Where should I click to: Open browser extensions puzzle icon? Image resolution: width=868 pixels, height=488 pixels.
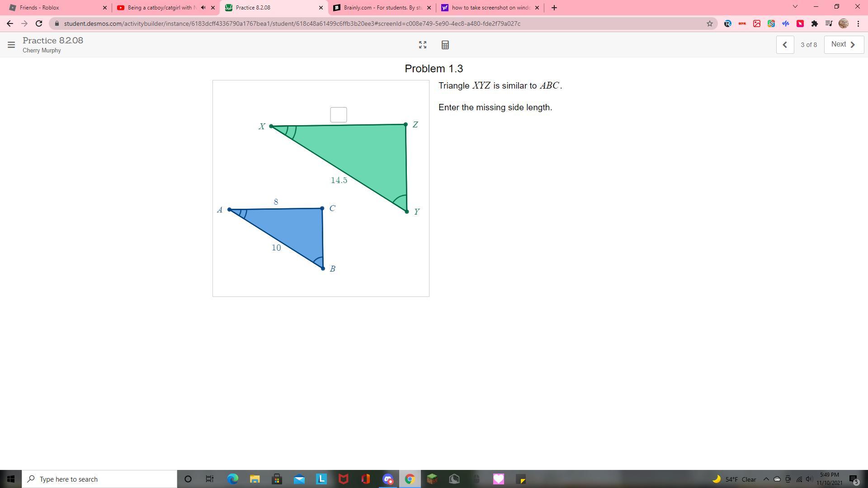(814, 23)
